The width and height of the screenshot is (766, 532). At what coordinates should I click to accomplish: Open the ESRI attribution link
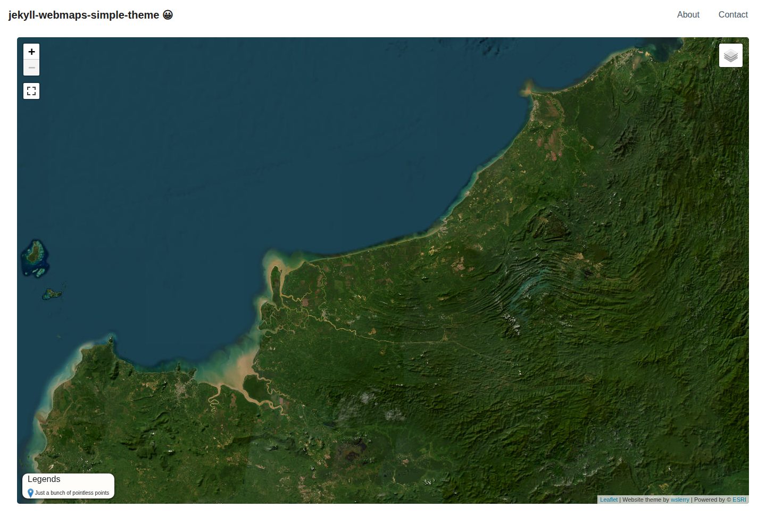739,500
